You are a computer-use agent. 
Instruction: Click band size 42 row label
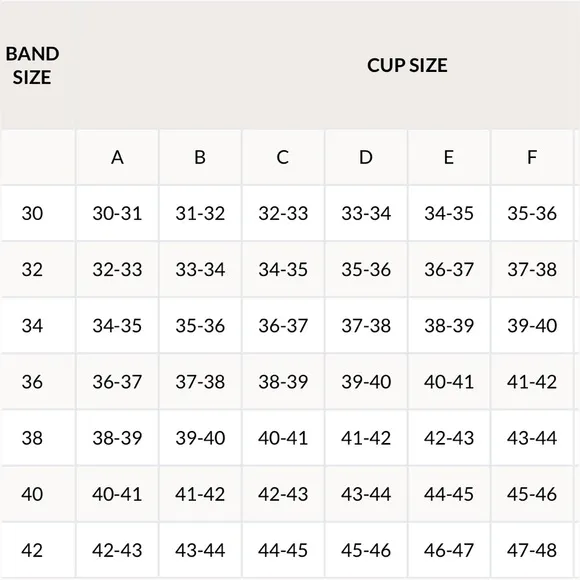tap(32, 550)
